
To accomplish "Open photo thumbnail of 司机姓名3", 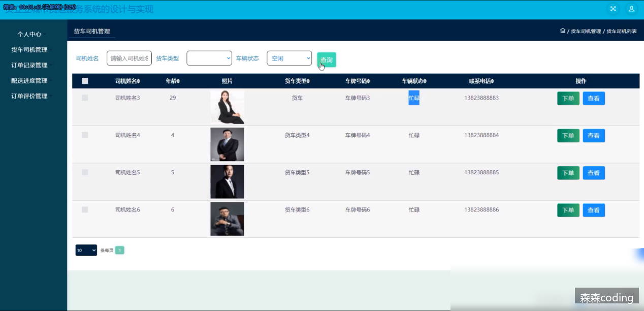I will click(227, 107).
